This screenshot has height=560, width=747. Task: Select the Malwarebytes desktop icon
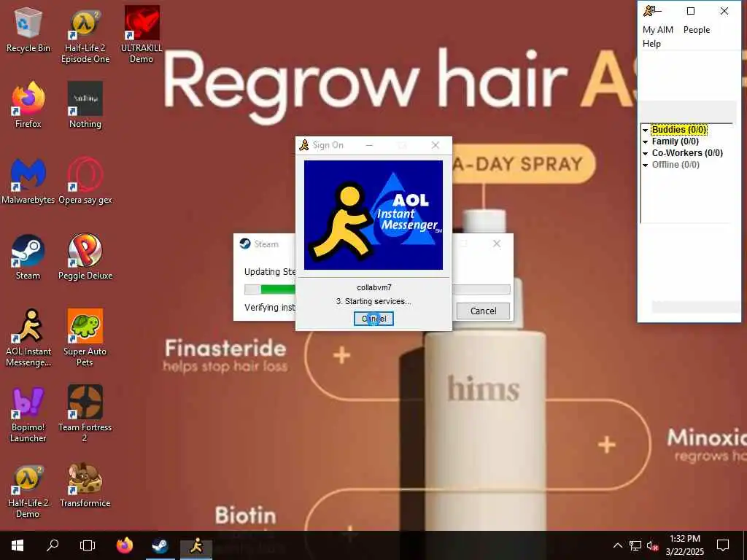pyautogui.click(x=28, y=182)
